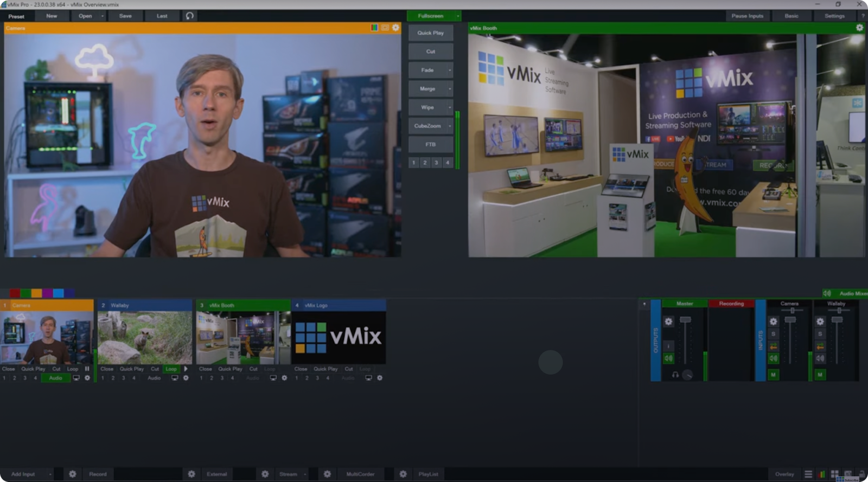Open Master audio channel settings gear
The width and height of the screenshot is (868, 482).
[668, 322]
